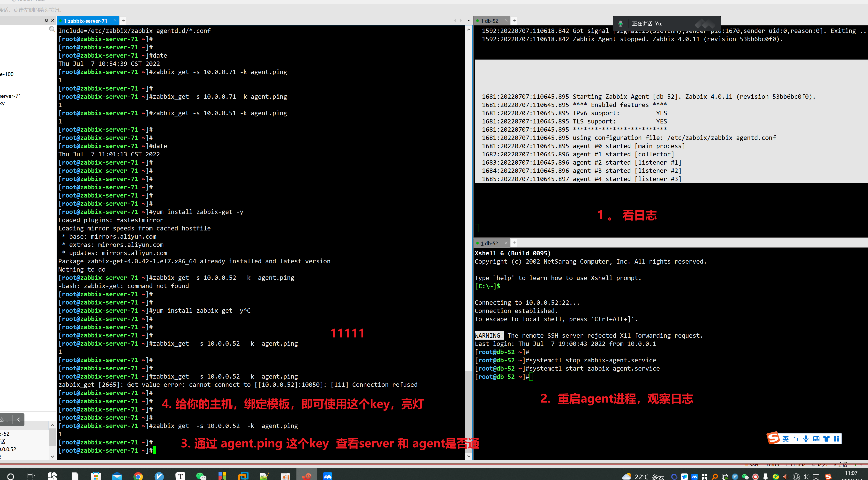Click the zabbix terminal scrollbar up arrow
This screenshot has width=868, height=480.
469,29
